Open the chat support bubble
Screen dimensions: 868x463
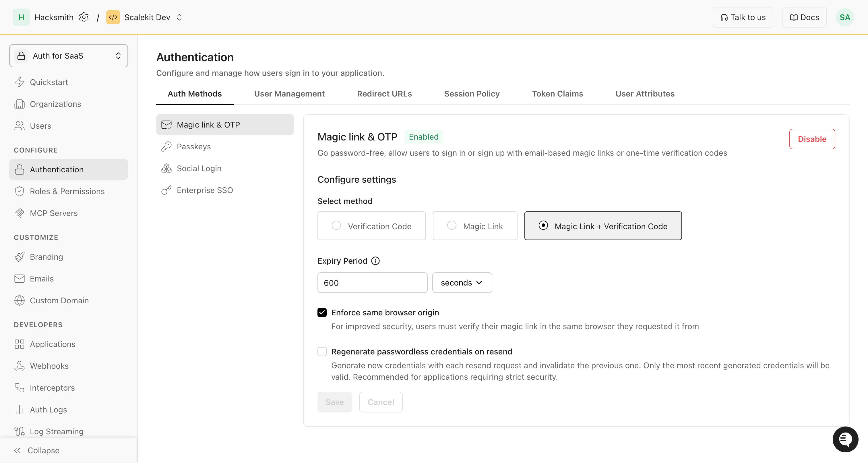pos(845,439)
